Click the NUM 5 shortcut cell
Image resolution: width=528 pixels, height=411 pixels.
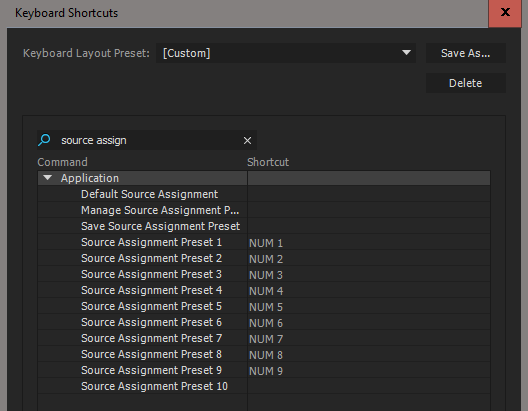(x=369, y=306)
